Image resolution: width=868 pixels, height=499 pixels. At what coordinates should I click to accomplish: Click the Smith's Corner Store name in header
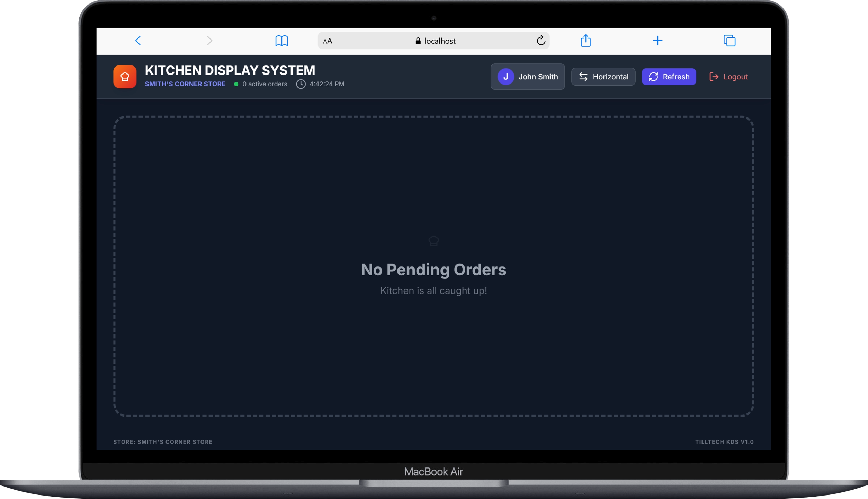point(185,84)
